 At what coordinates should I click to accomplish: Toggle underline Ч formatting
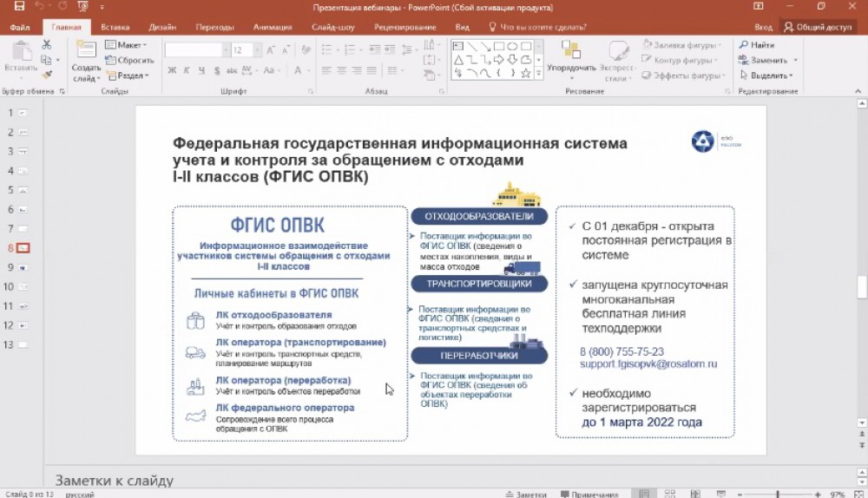point(201,70)
